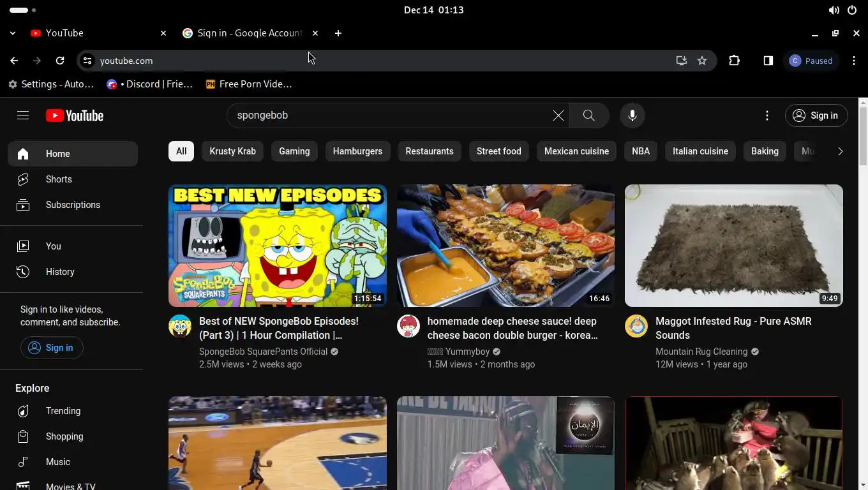
Task: Open YouTube settings three-dot menu
Action: coord(767,115)
